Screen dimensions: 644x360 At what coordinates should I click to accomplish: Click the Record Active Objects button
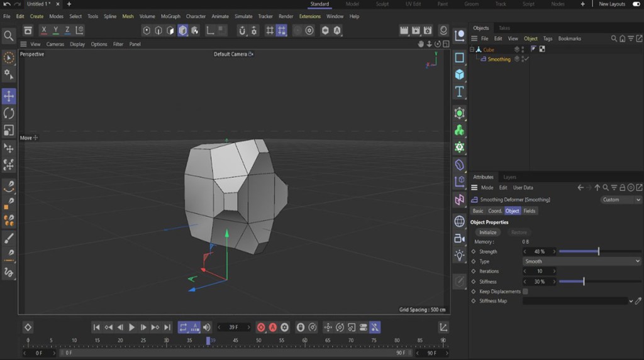261,327
